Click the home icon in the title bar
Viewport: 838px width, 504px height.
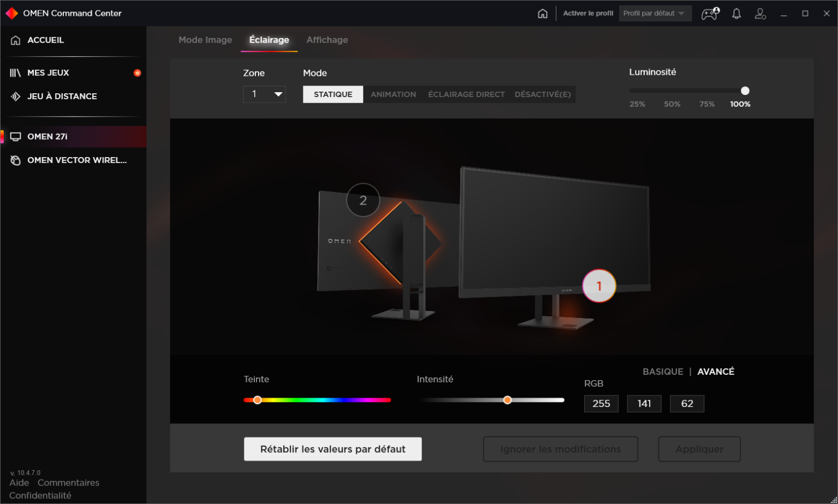[x=542, y=14]
